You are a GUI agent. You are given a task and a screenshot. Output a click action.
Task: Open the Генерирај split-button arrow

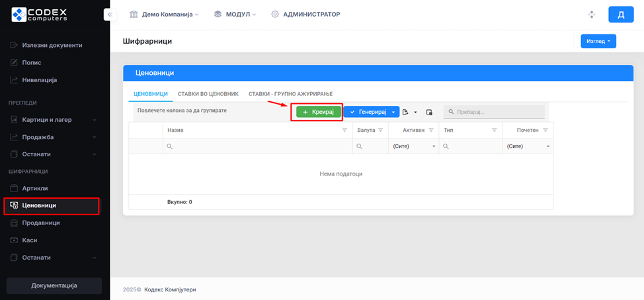[393, 113]
